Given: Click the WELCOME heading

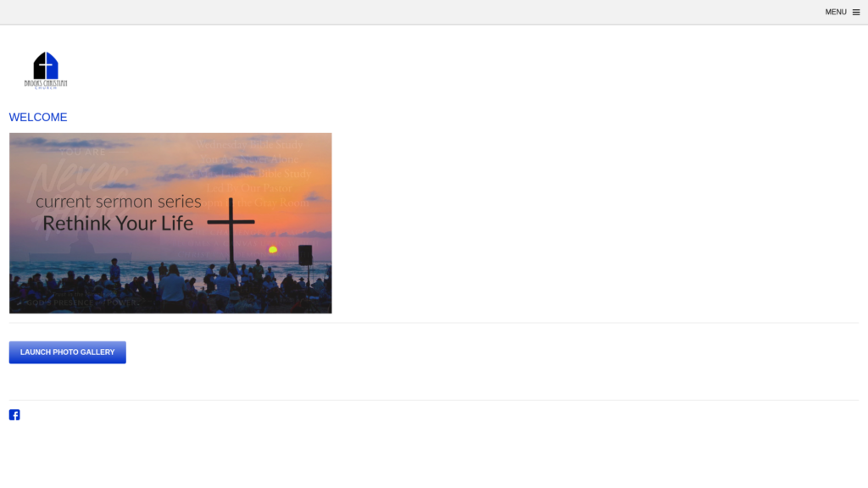Looking at the screenshot, I should click(x=38, y=117).
